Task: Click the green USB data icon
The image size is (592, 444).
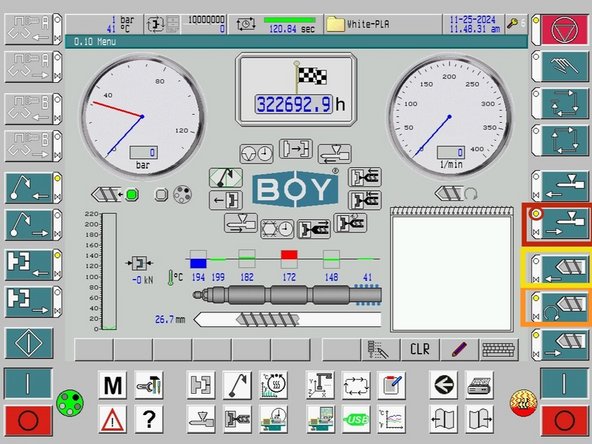Action: click(x=356, y=419)
